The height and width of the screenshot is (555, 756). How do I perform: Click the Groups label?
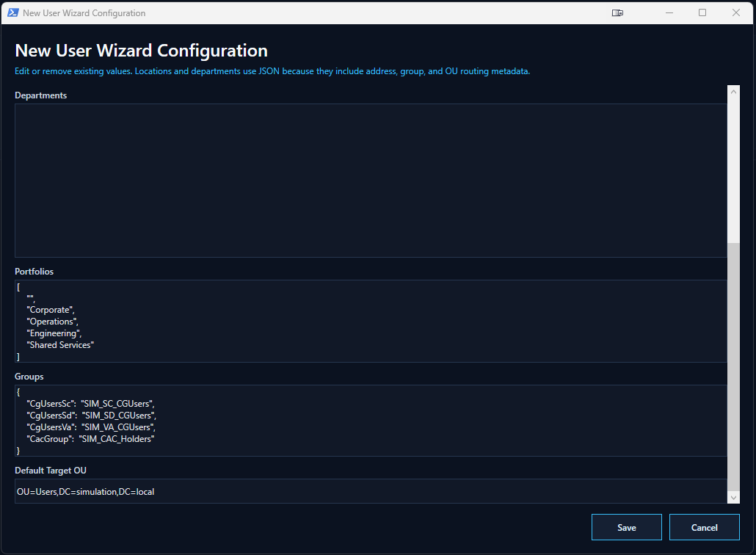pyautogui.click(x=29, y=376)
